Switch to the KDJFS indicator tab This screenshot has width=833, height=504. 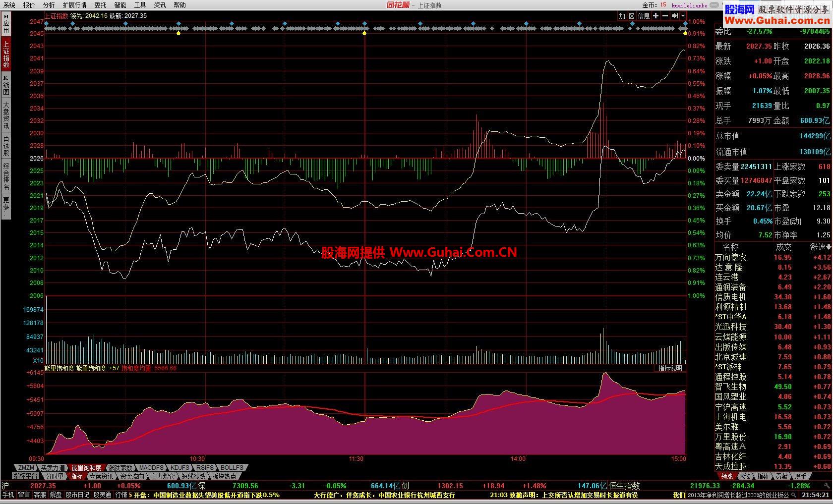pyautogui.click(x=179, y=468)
